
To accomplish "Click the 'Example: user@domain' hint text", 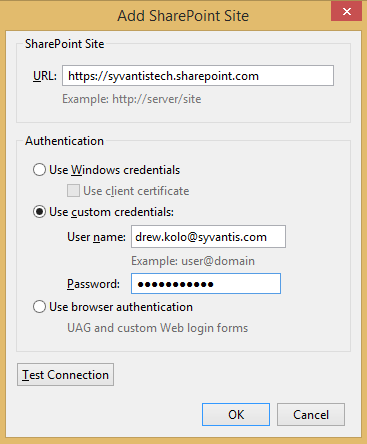I will 193,261.
